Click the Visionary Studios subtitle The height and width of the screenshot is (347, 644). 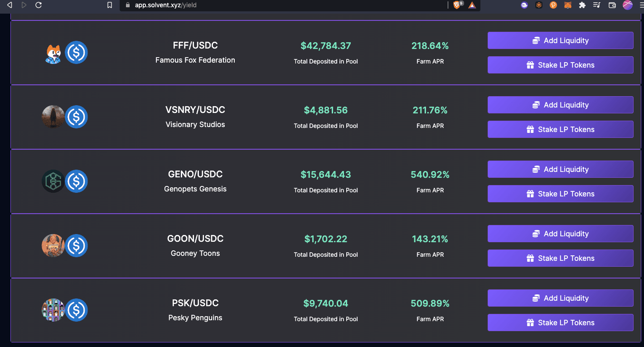pos(195,124)
